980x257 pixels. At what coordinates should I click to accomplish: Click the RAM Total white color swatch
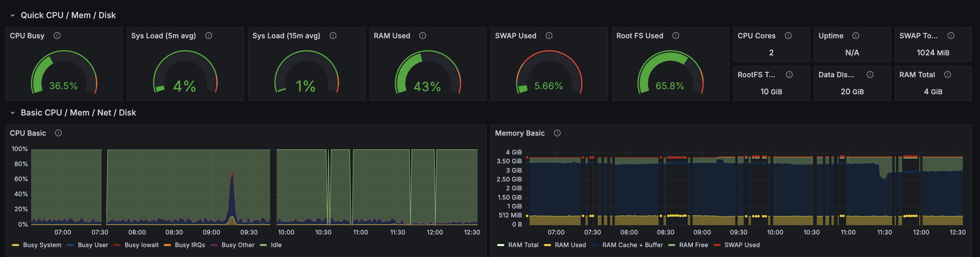(x=501, y=245)
